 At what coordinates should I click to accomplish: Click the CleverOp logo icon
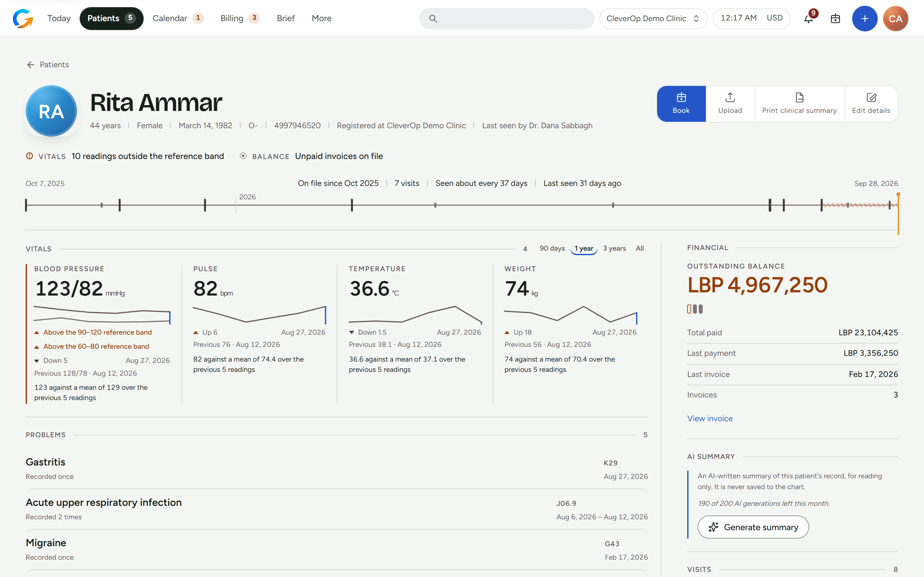click(23, 18)
